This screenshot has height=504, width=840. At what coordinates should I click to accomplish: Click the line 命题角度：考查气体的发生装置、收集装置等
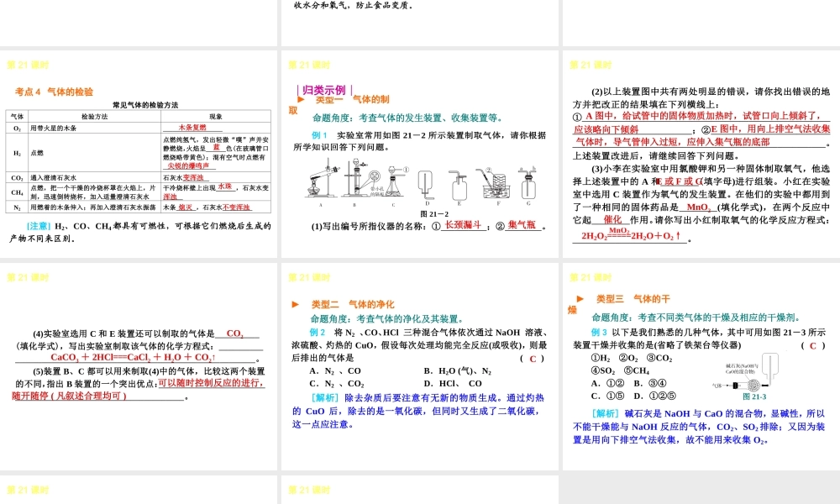[x=407, y=118]
